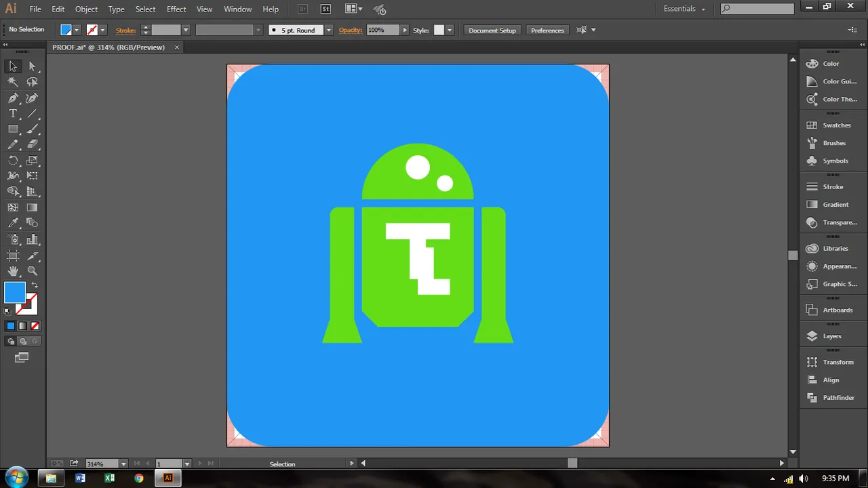Open the Artboards panel

[829, 310]
